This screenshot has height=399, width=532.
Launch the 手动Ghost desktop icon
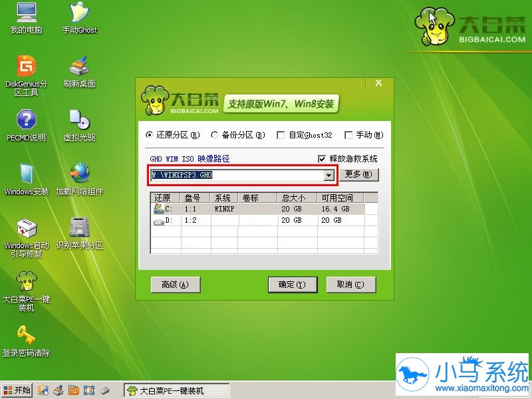coord(80,19)
